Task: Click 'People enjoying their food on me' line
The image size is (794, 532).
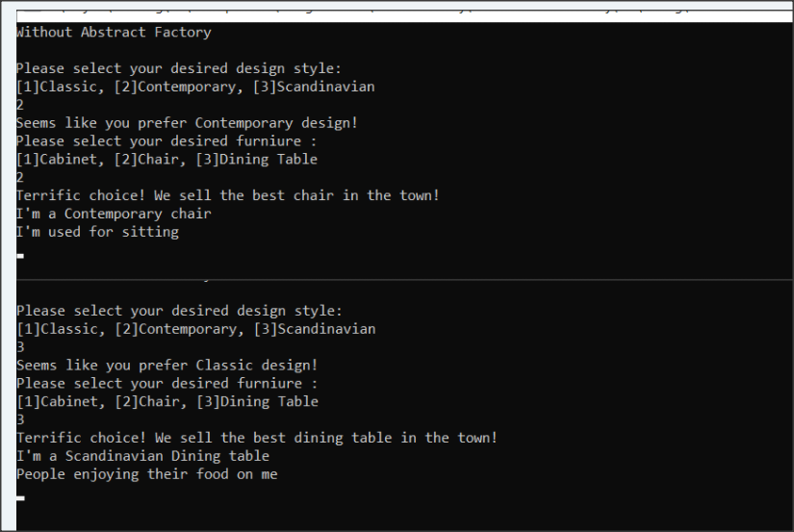Action: [146, 474]
